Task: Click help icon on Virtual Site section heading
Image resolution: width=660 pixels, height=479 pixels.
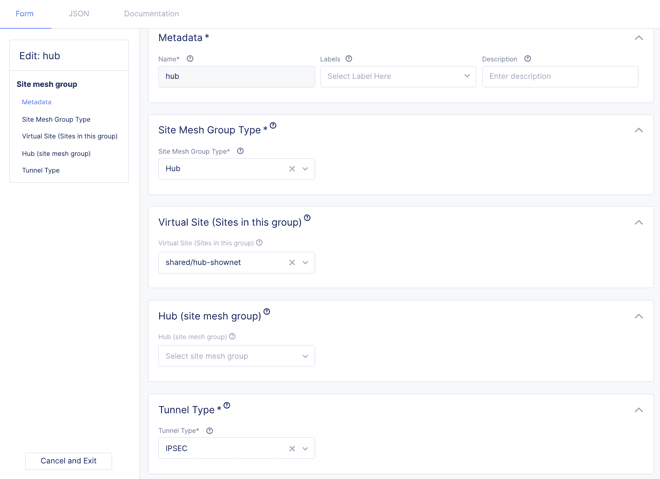Action: point(307,218)
